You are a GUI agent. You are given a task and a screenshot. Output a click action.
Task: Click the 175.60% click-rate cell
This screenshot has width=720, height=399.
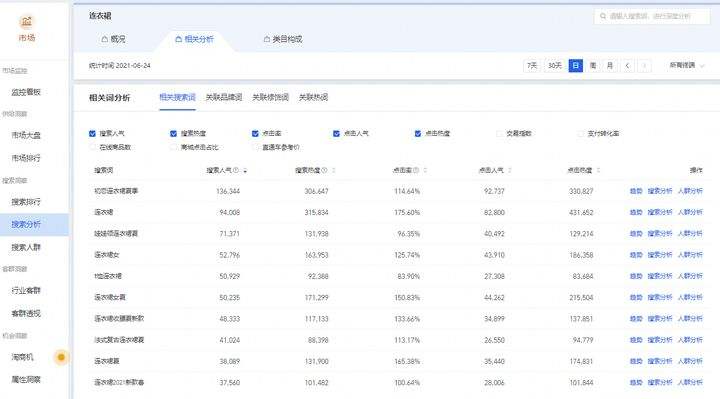coord(407,213)
